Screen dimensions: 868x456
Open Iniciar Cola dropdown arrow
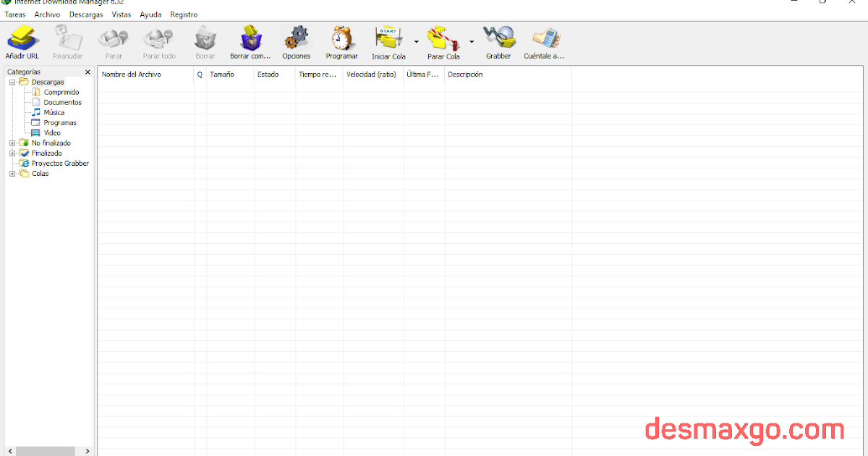(x=417, y=42)
